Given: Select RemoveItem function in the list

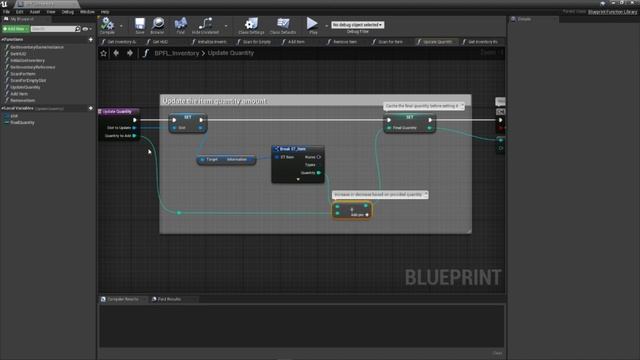Looking at the screenshot, I should click(22, 100).
